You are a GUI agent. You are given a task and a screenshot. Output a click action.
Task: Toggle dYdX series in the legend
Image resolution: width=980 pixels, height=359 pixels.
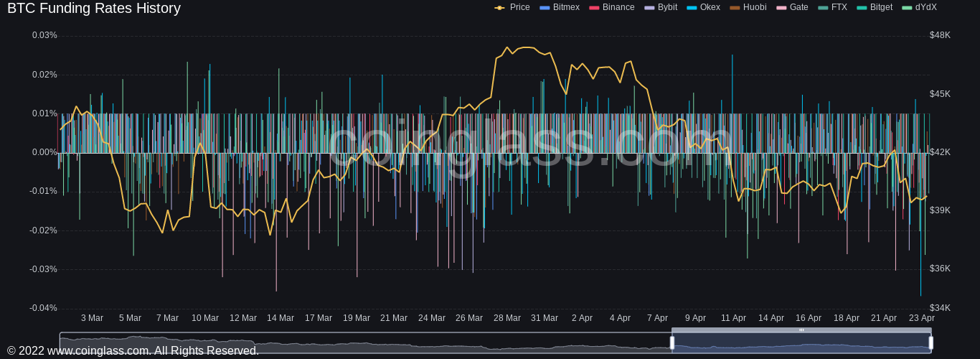click(919, 7)
